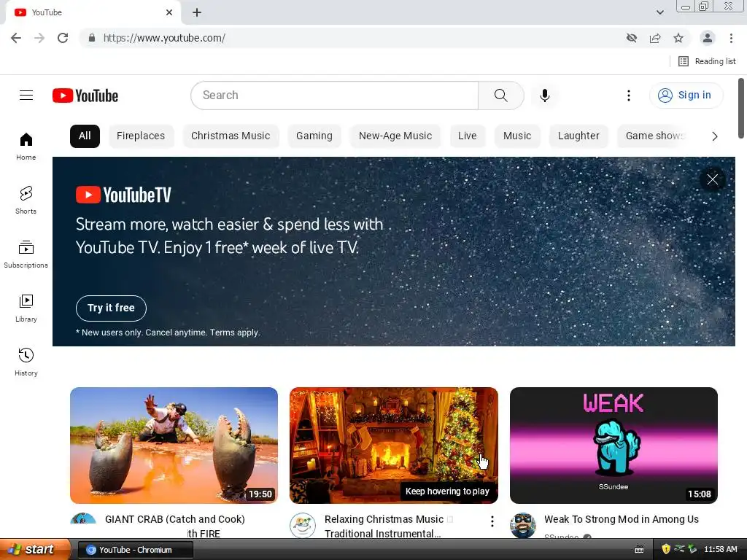This screenshot has width=747, height=560.
Task: Click inside the YouTube search field
Action: click(334, 96)
